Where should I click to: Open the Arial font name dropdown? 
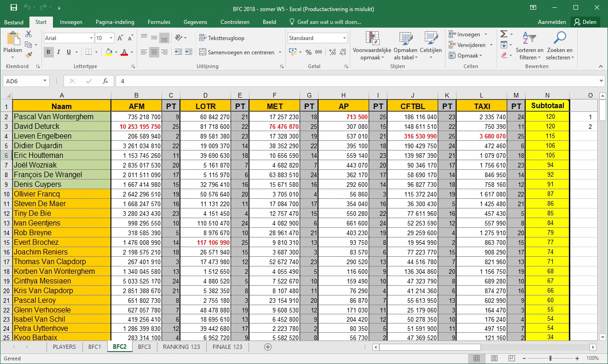91,38
